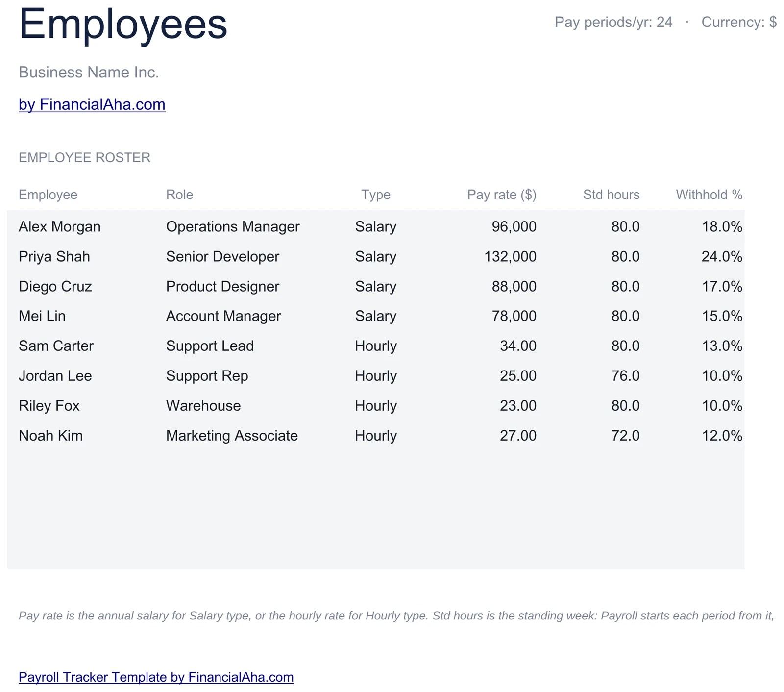The image size is (784, 692).
Task: Select the Mei Lin name cell
Action: coord(42,316)
